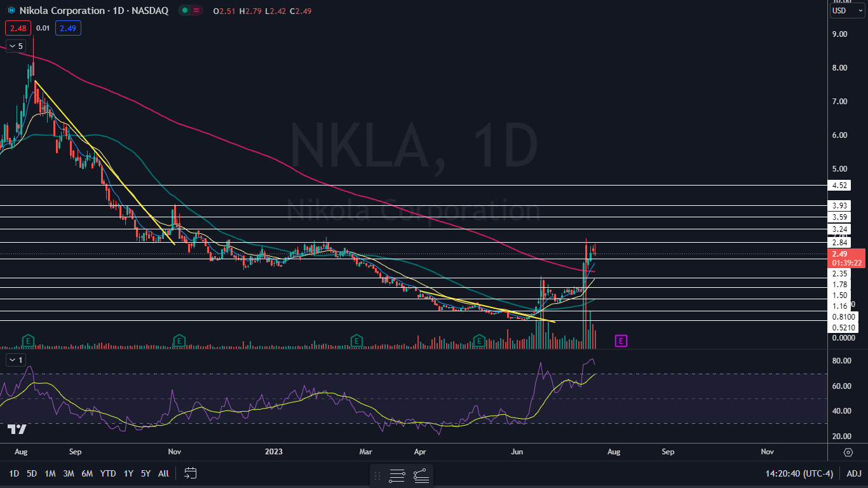Viewport: 868px width, 488px height.
Task: Click the 3.93 horizontal line price label
Action: (839, 206)
